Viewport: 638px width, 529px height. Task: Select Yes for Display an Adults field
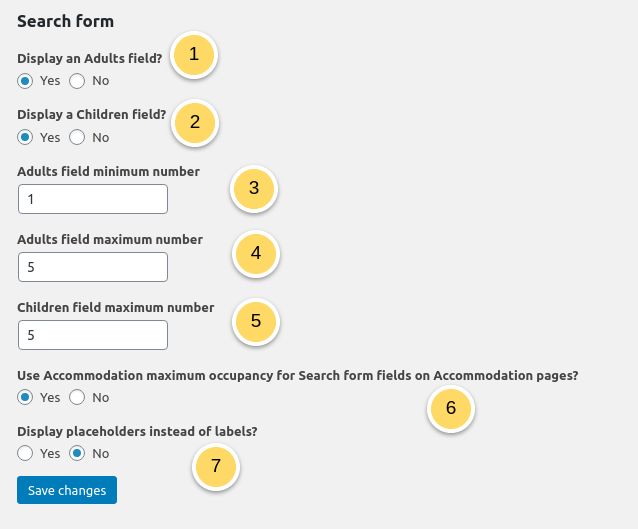[x=25, y=81]
